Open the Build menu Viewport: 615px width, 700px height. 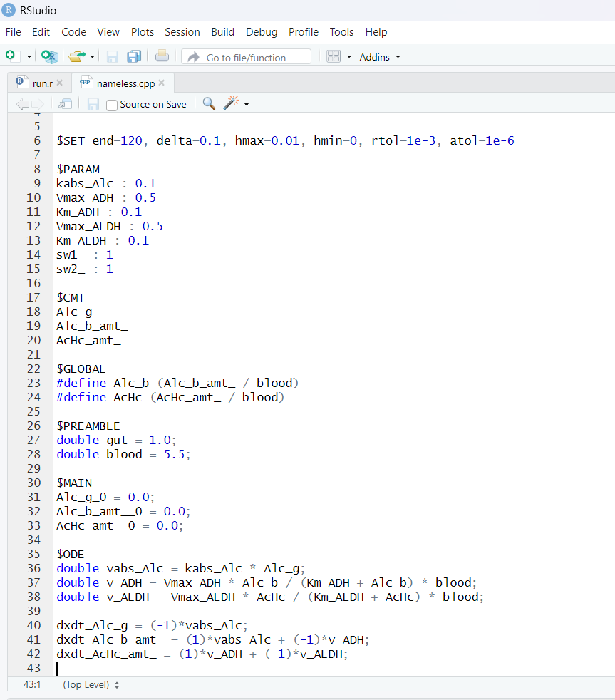[223, 32]
